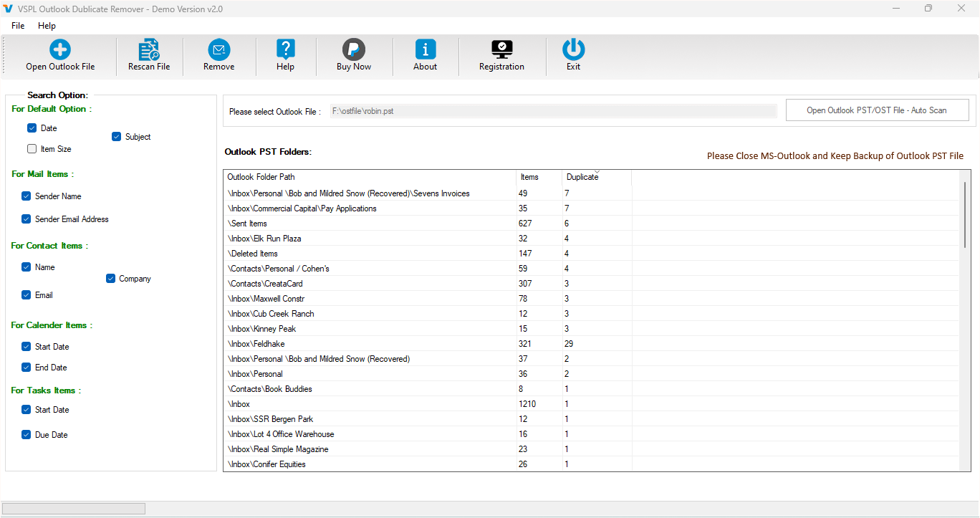
Task: Click the Remove envelope icon
Action: coord(219,49)
